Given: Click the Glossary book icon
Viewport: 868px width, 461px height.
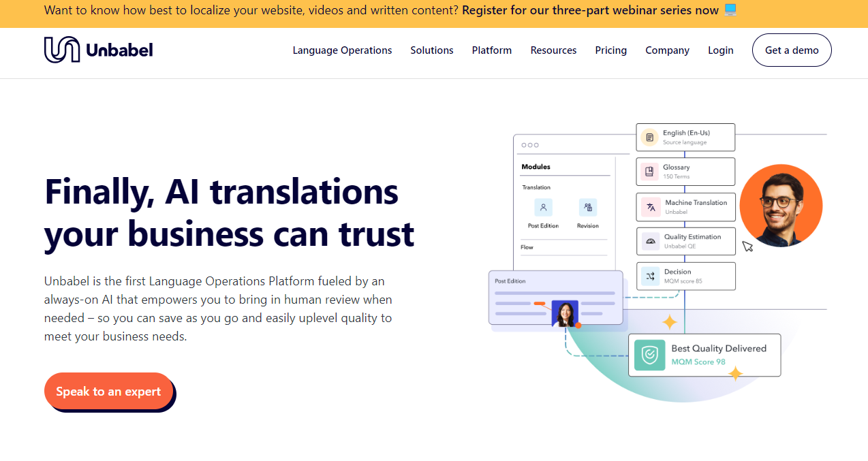Looking at the screenshot, I should pyautogui.click(x=649, y=172).
